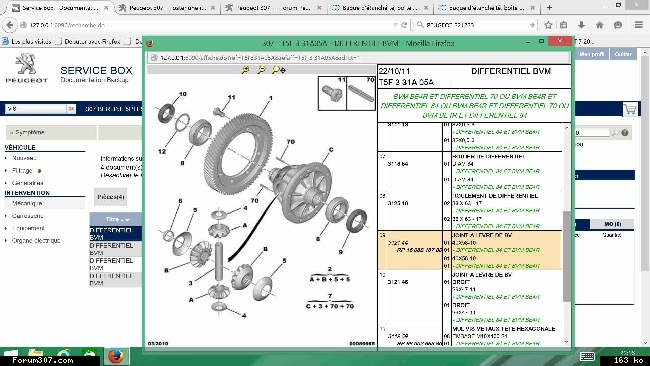Open a new browser tab
This screenshot has width=650, height=366.
(x=549, y=7)
